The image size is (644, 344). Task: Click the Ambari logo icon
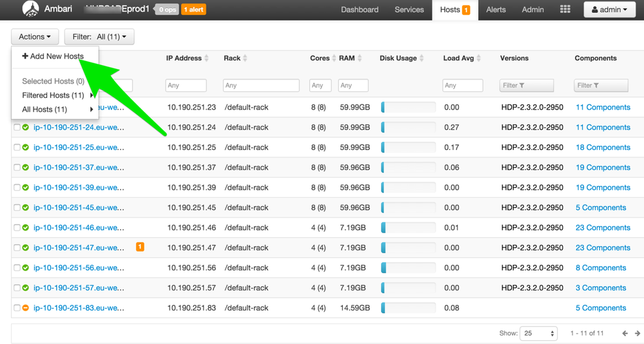point(30,10)
